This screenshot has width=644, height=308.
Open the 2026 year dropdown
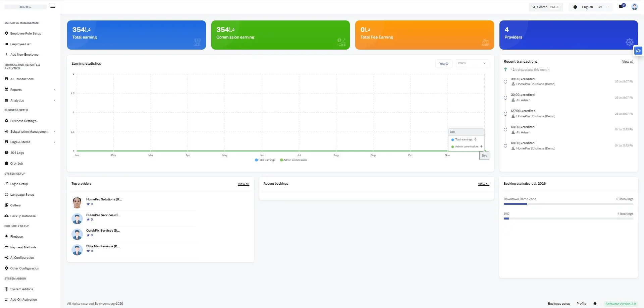tap(472, 63)
